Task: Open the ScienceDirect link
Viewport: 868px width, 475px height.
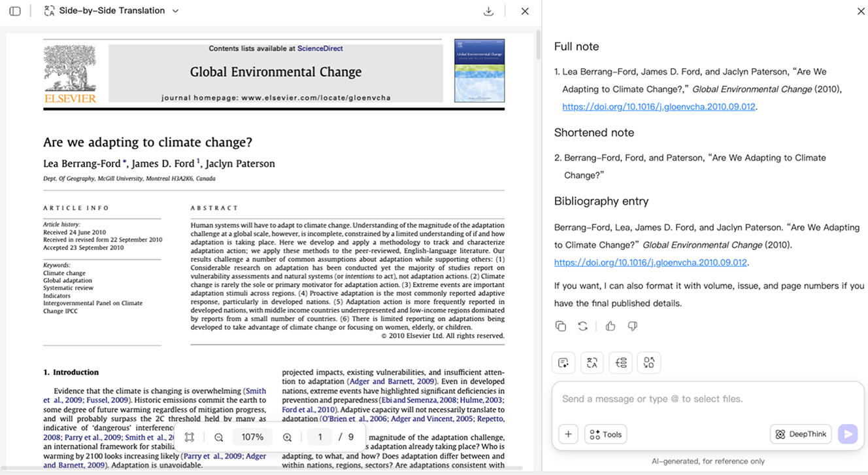Action: click(320, 48)
